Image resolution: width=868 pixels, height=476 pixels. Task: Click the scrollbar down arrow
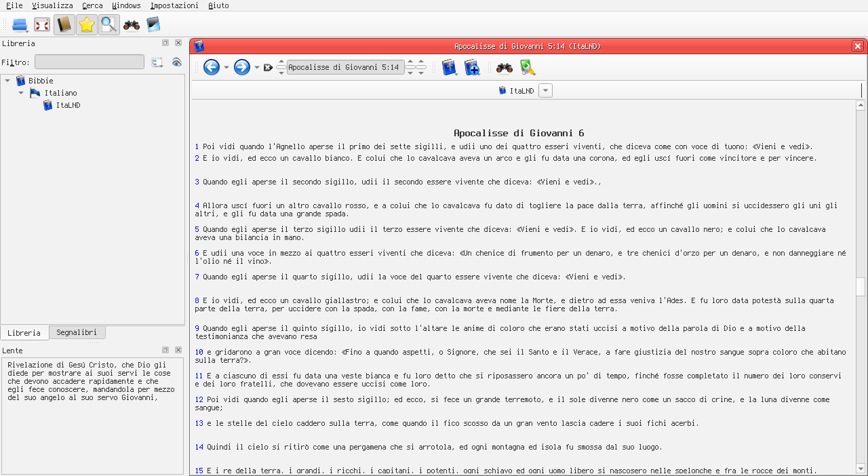[x=861, y=469]
